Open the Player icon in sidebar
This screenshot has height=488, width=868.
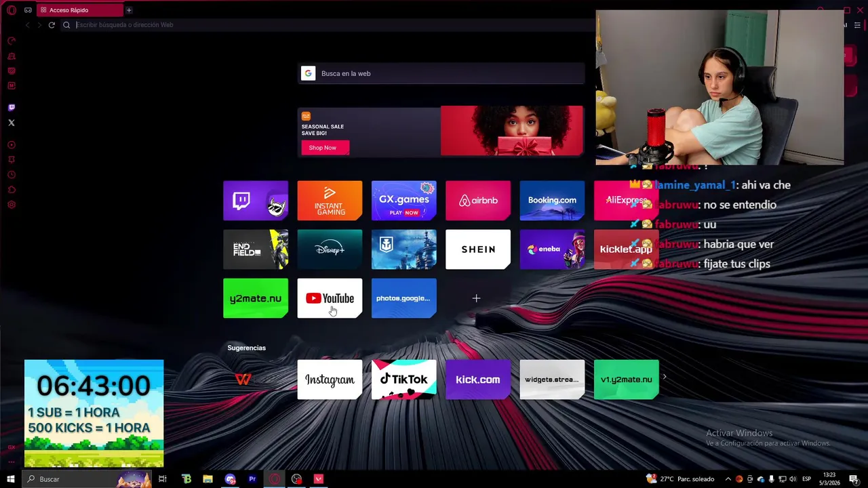(12, 145)
